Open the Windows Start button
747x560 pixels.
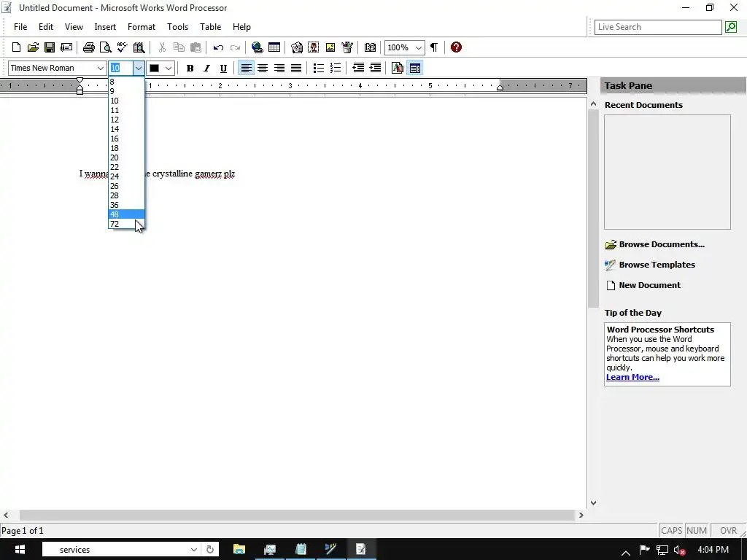pyautogui.click(x=20, y=550)
